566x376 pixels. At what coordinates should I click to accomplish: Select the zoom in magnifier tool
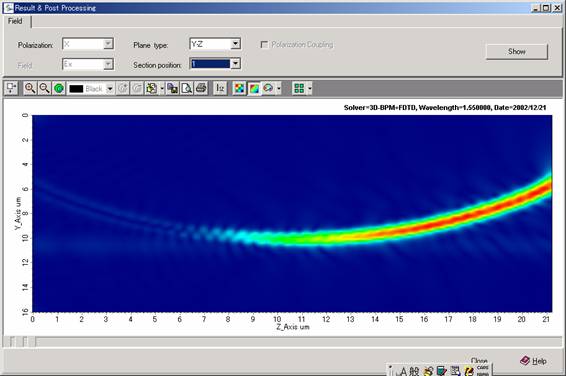click(30, 88)
